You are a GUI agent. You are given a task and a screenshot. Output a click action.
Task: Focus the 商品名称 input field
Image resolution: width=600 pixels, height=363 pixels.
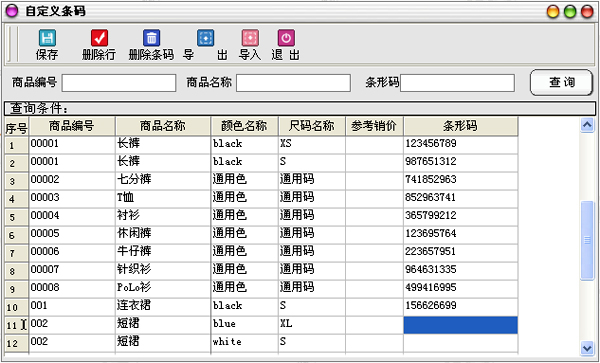pyautogui.click(x=293, y=83)
